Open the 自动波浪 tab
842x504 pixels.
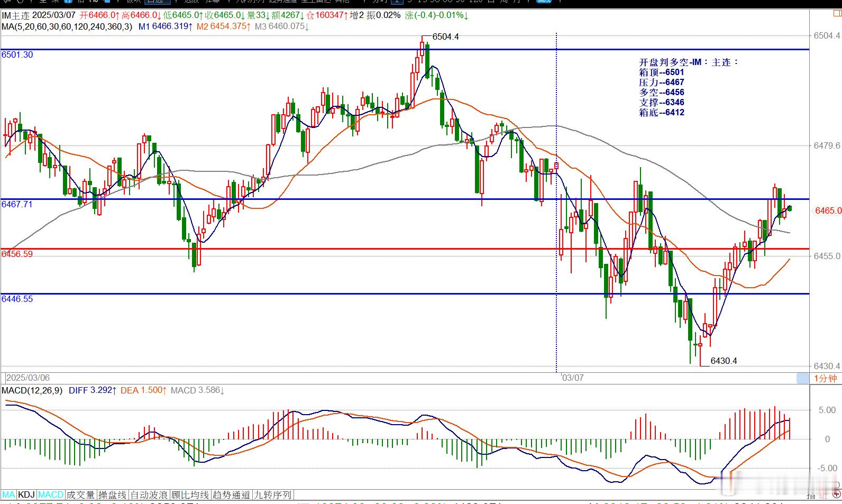149,495
